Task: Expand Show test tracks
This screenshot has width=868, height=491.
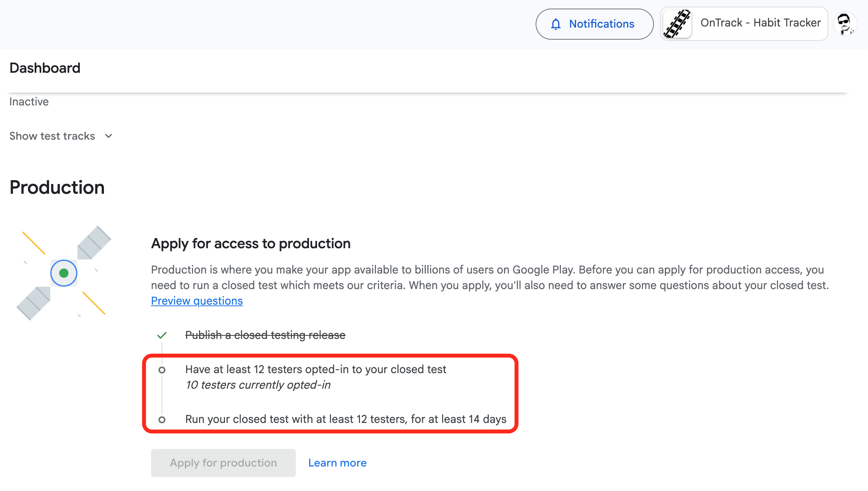Action: pyautogui.click(x=52, y=136)
